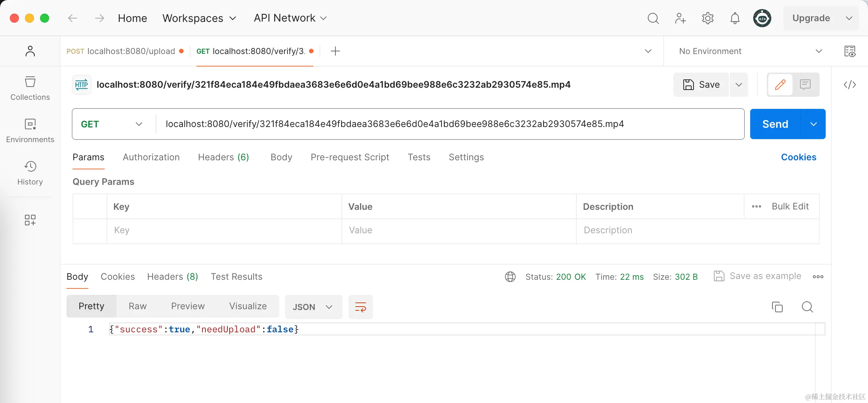Click the Send button

pos(775,124)
